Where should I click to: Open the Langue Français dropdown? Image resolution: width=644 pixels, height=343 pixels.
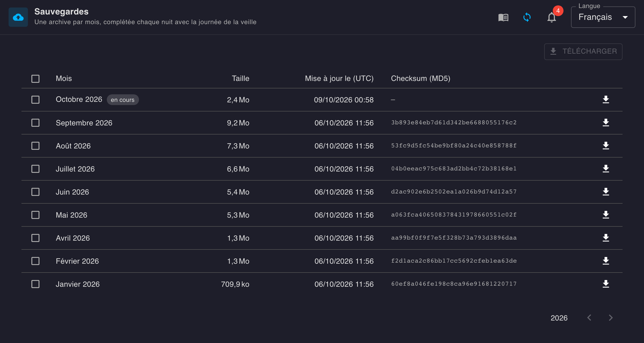coord(603,17)
